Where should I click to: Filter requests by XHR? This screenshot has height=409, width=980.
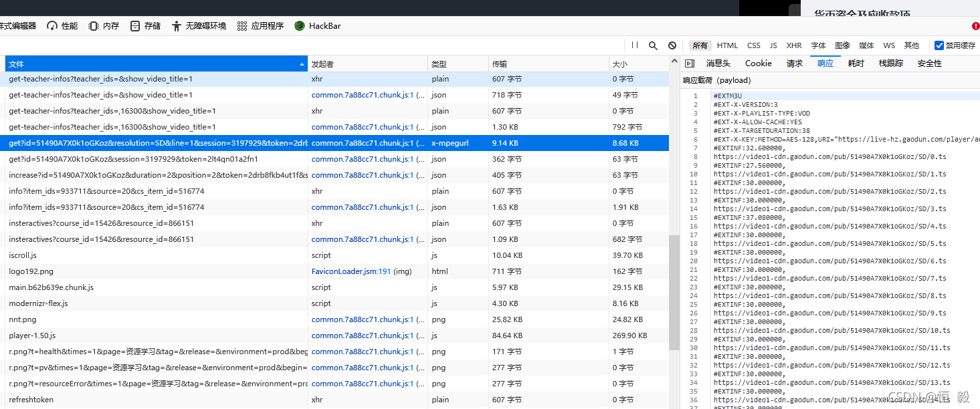(794, 45)
